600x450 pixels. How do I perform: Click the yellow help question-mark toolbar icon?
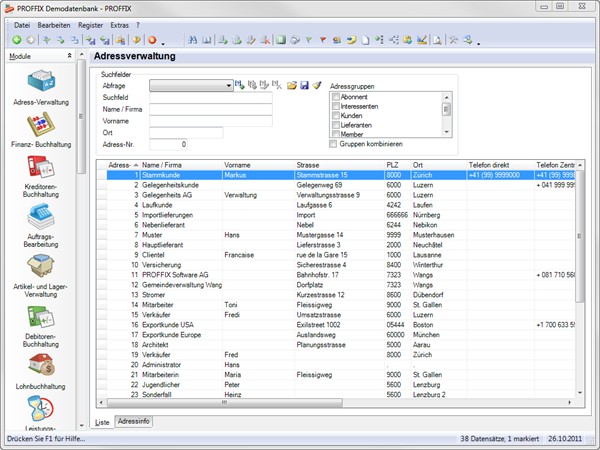pos(137,40)
